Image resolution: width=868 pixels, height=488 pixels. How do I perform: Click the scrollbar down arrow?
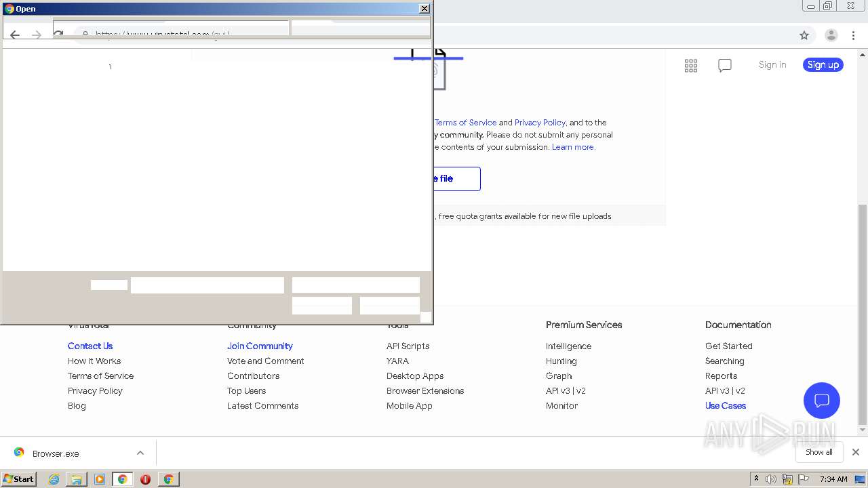(x=863, y=430)
